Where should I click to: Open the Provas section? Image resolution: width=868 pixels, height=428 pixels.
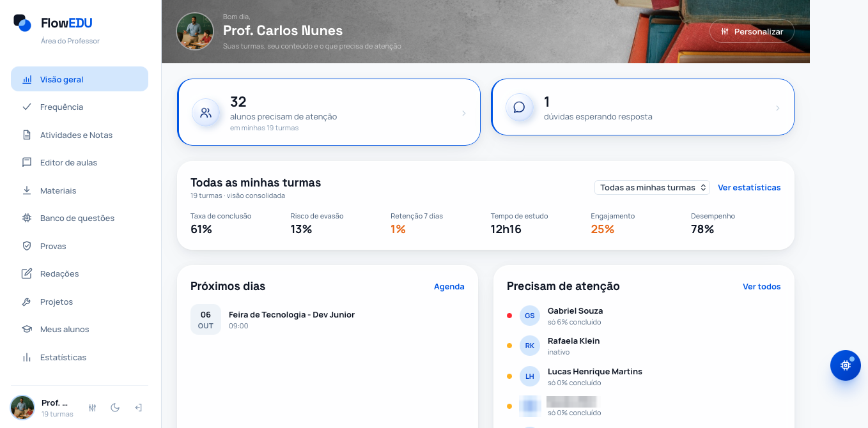click(79, 246)
